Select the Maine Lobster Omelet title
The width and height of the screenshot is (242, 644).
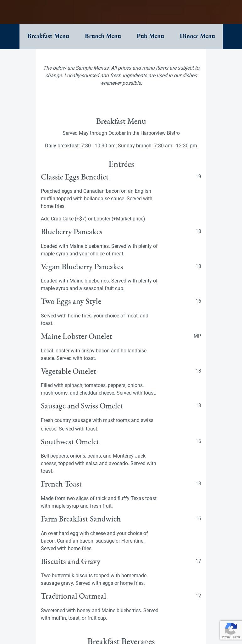[x=76, y=336]
